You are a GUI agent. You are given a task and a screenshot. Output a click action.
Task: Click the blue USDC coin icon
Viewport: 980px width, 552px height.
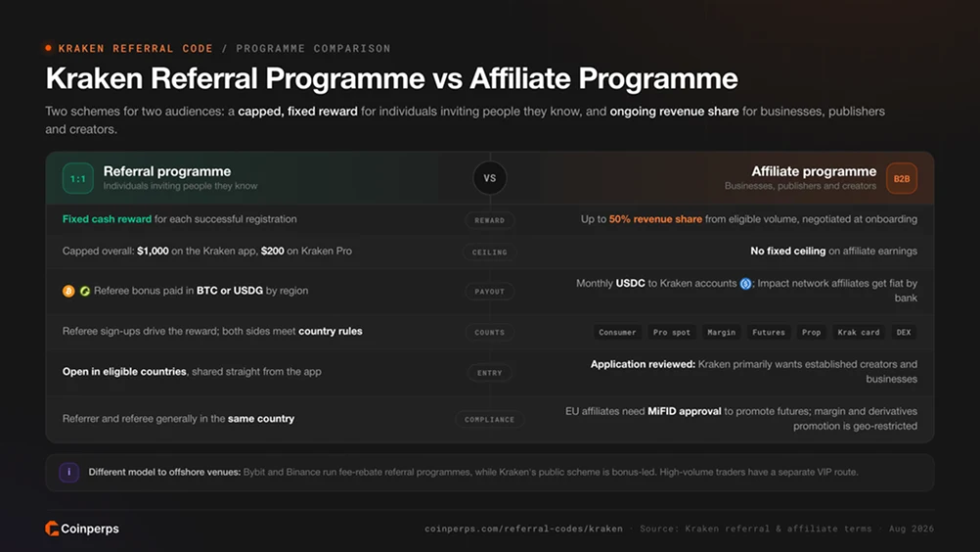pyautogui.click(x=745, y=284)
